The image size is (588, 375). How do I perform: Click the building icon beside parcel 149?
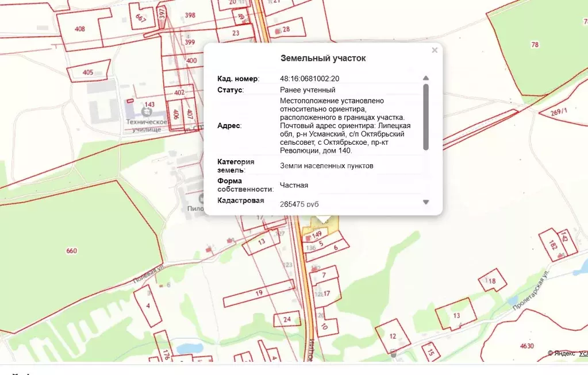[x=308, y=237]
